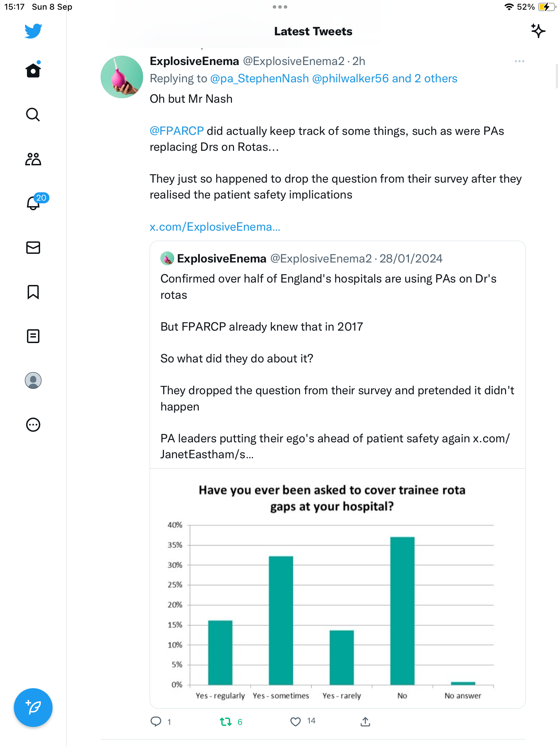The height and width of the screenshot is (747, 560).
Task: Expand More options circle in sidebar
Action: 33,425
